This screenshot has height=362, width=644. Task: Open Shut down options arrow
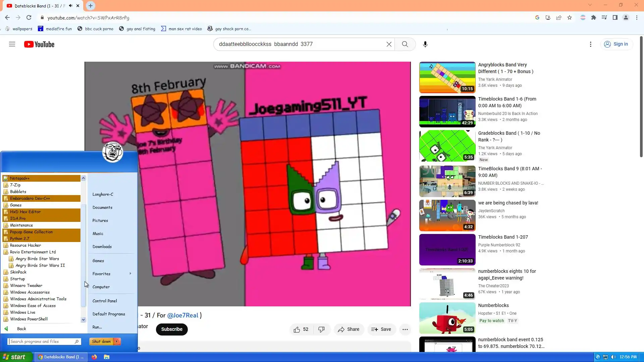click(x=117, y=342)
